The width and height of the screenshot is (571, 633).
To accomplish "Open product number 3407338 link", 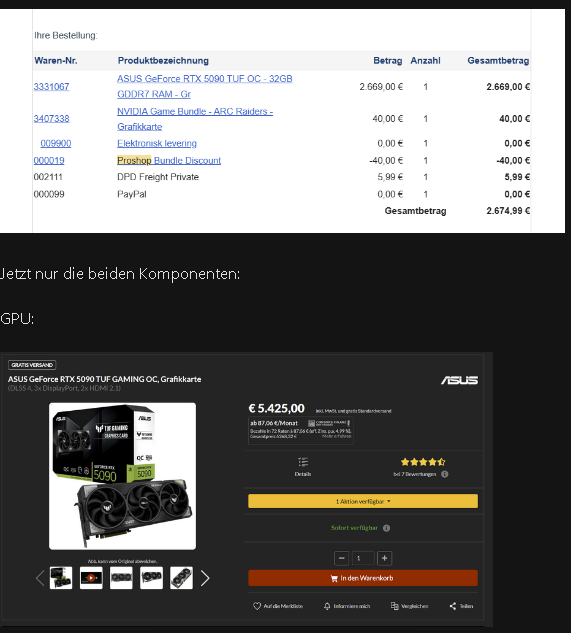I will [x=51, y=118].
